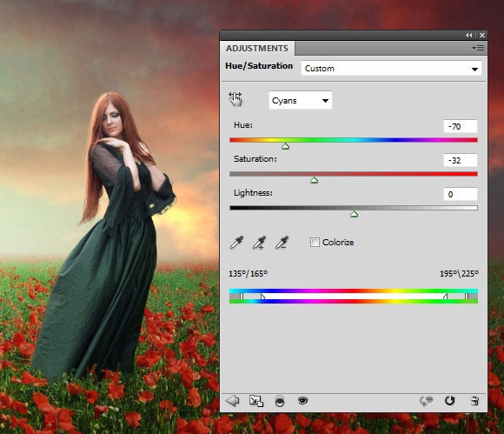Reset adjustment to defaults with circular arrow
The width and height of the screenshot is (504, 434).
click(449, 401)
